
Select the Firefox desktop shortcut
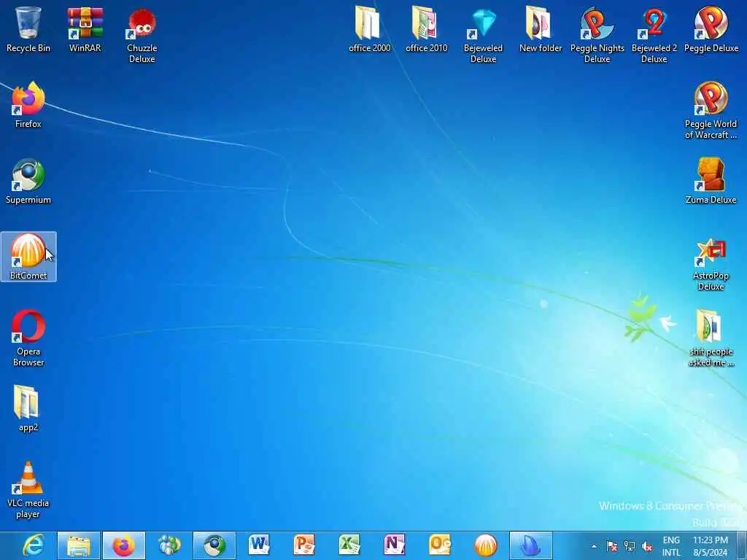point(28,105)
